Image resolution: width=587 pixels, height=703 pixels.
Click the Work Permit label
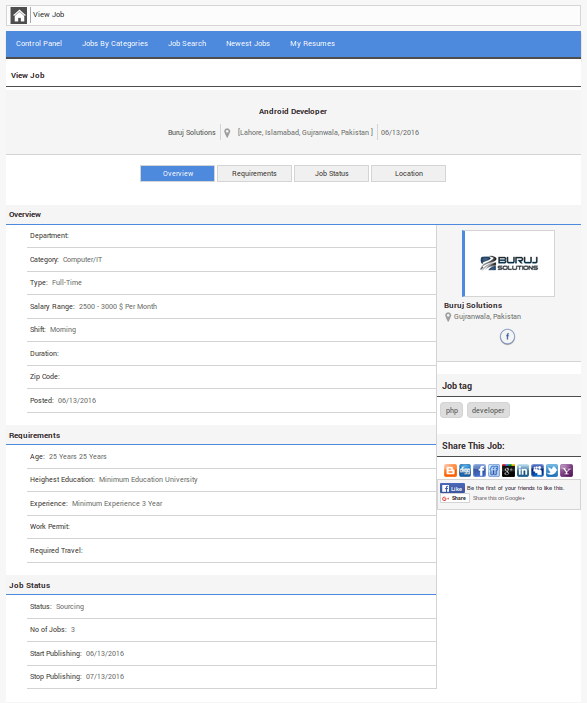(50, 526)
